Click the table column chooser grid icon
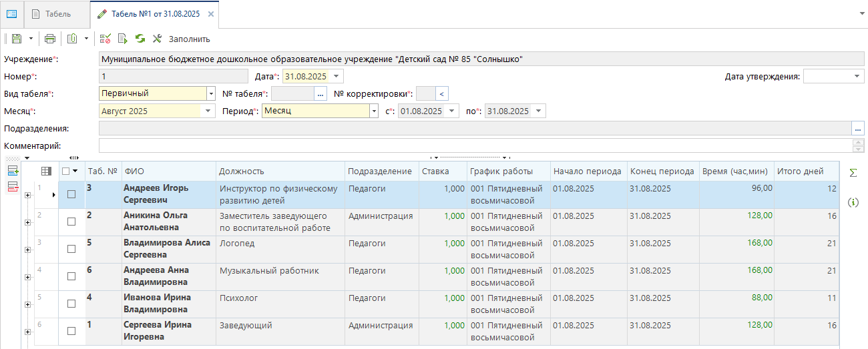868x349 pixels. pyautogui.click(x=46, y=171)
